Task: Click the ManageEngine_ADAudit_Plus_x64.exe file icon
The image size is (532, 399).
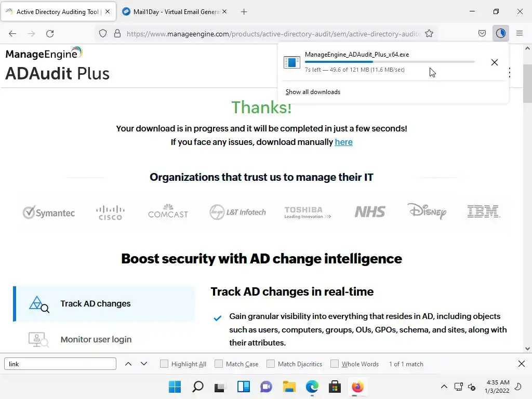Action: 292,62
